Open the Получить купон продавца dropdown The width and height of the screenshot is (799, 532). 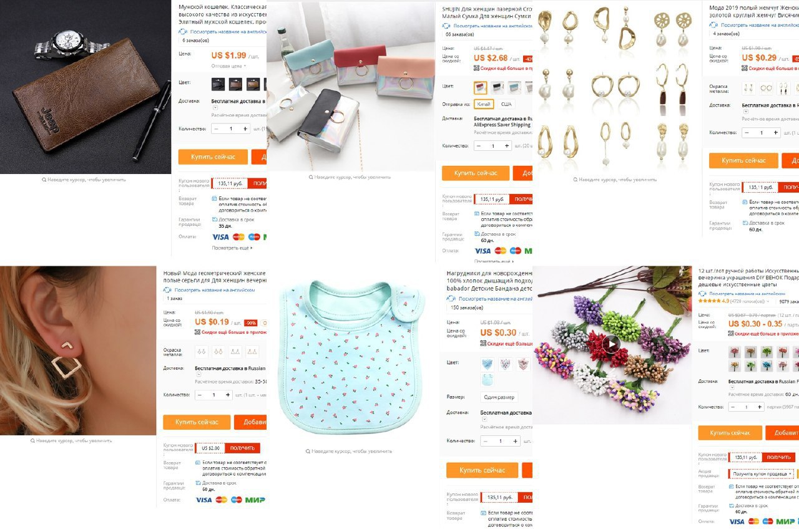pyautogui.click(x=762, y=474)
